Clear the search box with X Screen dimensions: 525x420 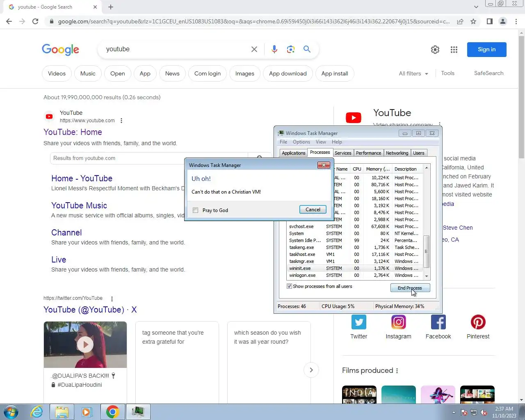click(x=254, y=49)
